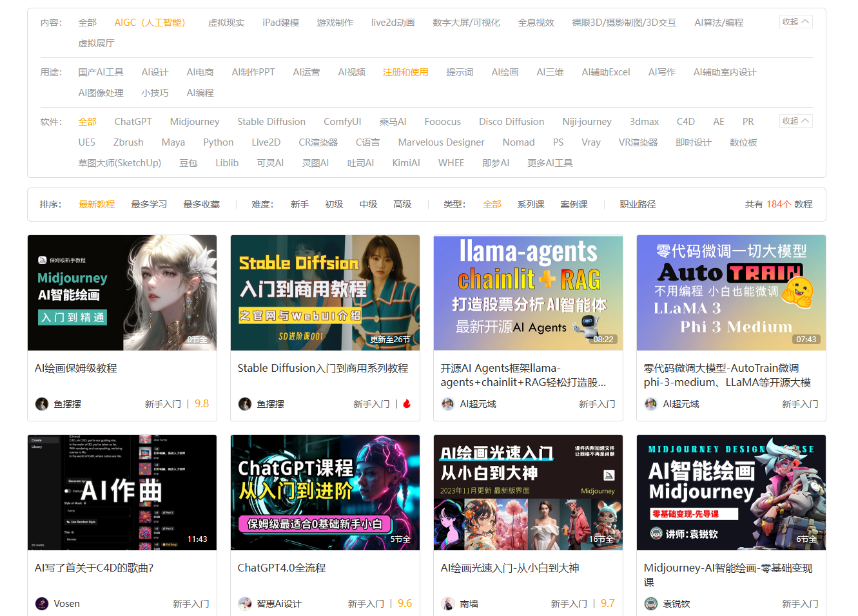Filter software by Midjourney

[195, 122]
